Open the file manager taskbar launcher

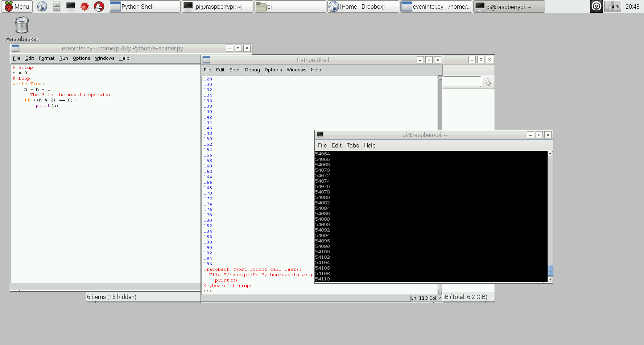(x=57, y=7)
